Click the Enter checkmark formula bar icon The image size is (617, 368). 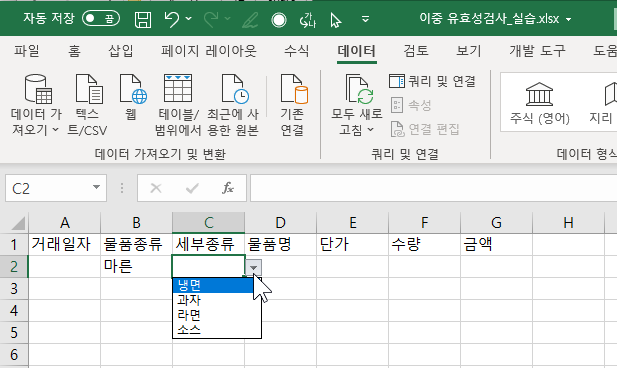192,188
